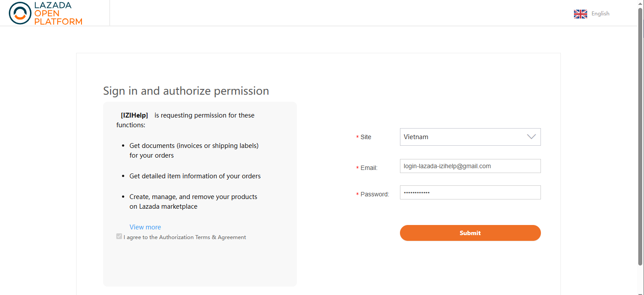Click the Lazada circular logo icon
Viewport: 644px width, 295px height.
coord(20,13)
